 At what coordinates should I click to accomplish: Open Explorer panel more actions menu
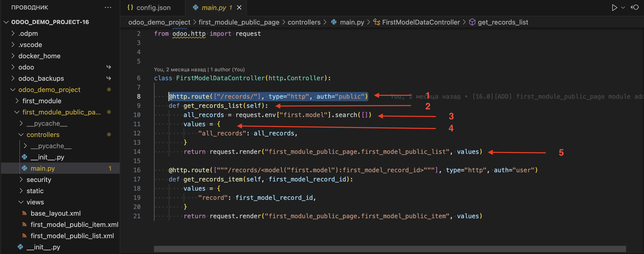(108, 7)
